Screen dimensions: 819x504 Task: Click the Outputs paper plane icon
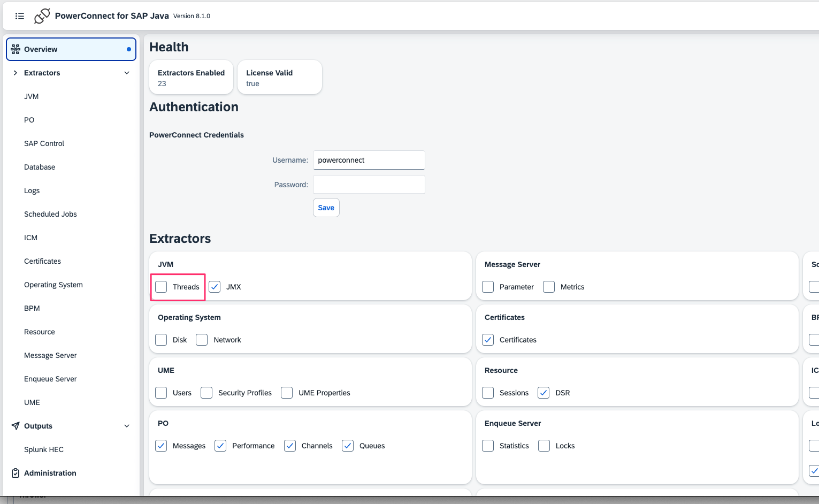click(16, 426)
